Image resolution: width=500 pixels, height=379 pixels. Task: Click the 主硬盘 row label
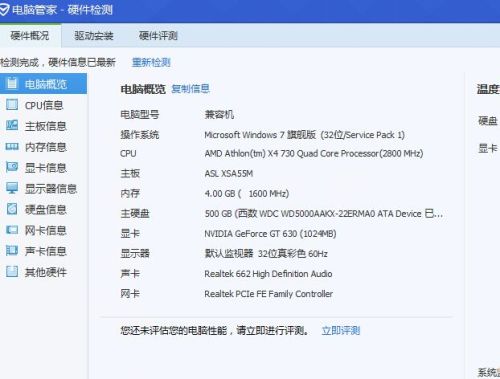click(x=135, y=214)
